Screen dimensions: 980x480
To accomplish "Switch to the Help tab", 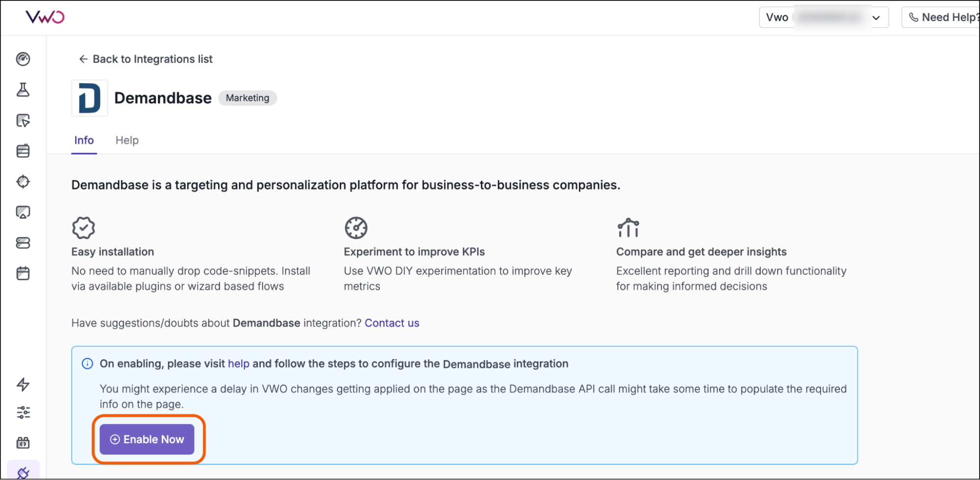I will pos(127,141).
